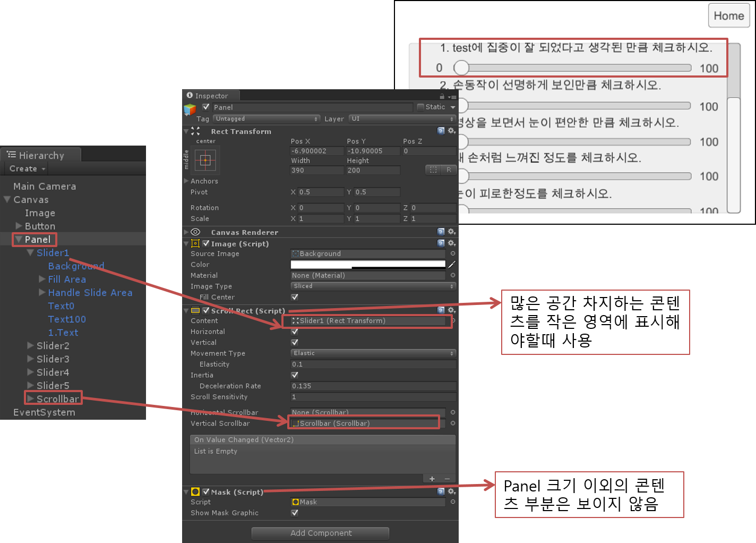Open anchor presets box in Rect Transform
Viewport: 756px width, 543px height.
click(205, 160)
